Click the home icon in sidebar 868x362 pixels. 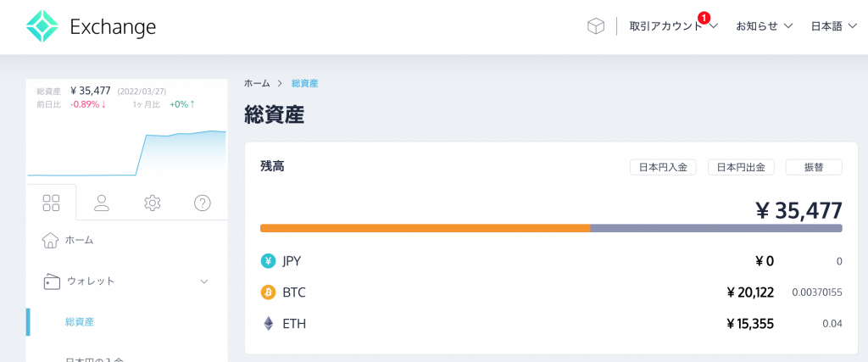[x=50, y=240]
